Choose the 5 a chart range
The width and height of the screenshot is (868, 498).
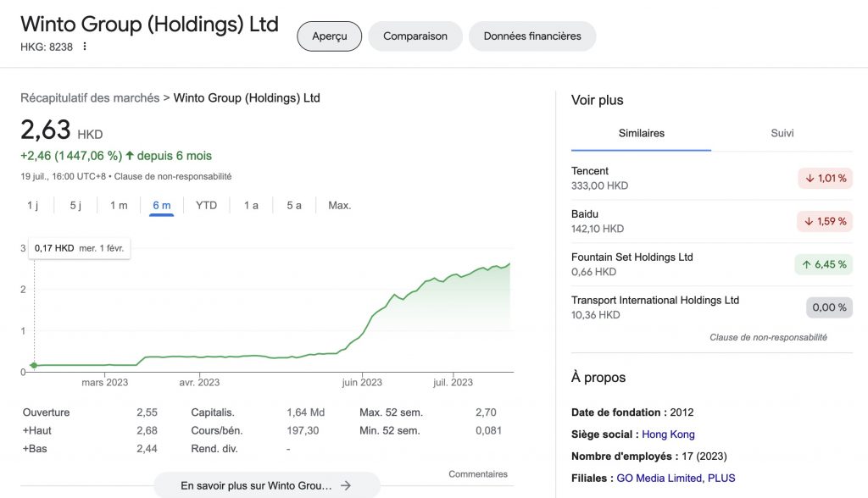coord(294,205)
